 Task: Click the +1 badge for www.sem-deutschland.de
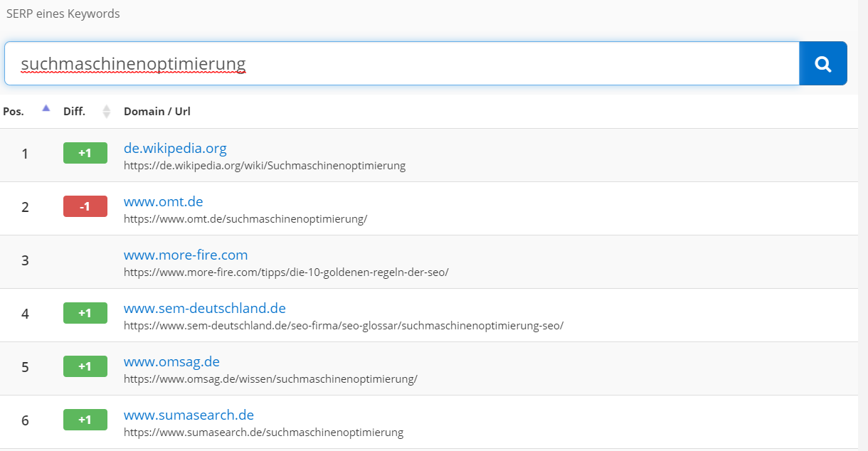click(85, 312)
